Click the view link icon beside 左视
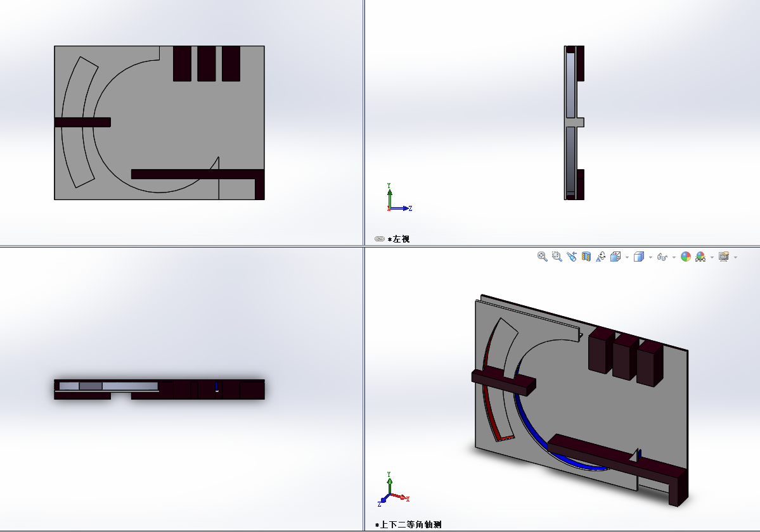 pyautogui.click(x=380, y=239)
